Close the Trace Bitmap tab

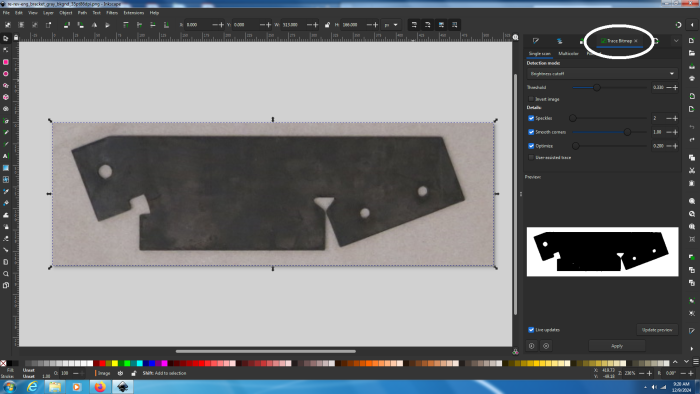coord(636,41)
